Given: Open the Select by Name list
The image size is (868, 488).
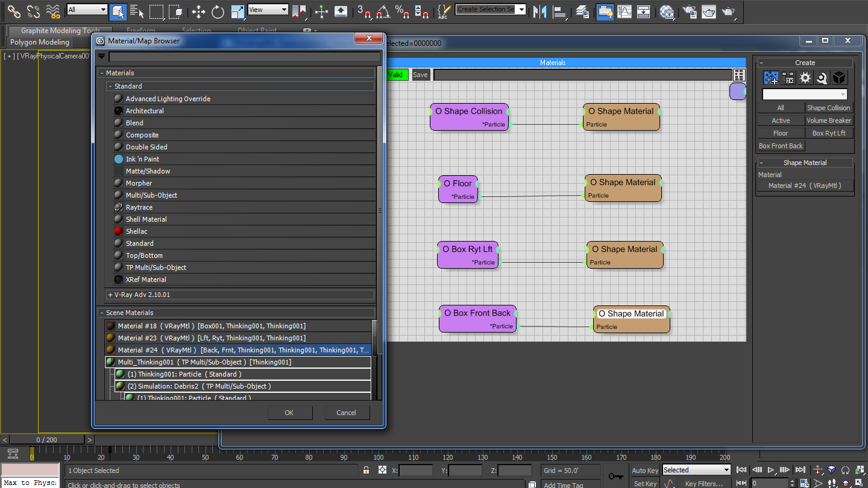Looking at the screenshot, I should pyautogui.click(x=137, y=11).
